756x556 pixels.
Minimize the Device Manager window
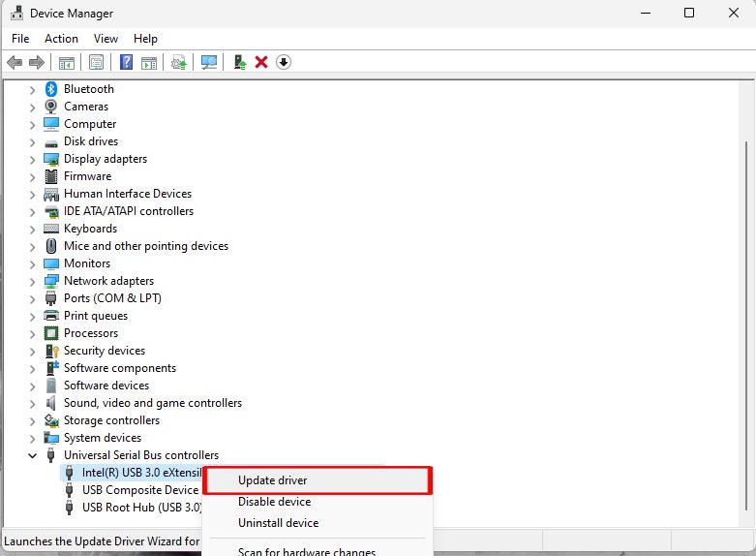[x=646, y=13]
